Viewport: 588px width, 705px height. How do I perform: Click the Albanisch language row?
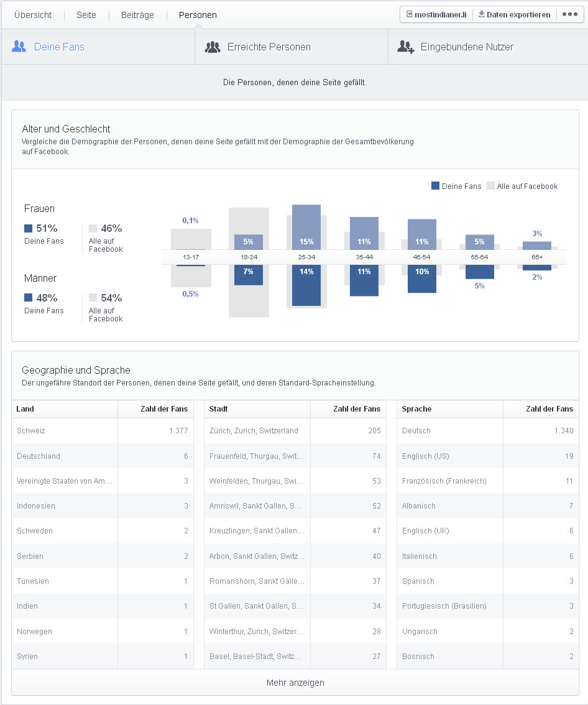488,506
